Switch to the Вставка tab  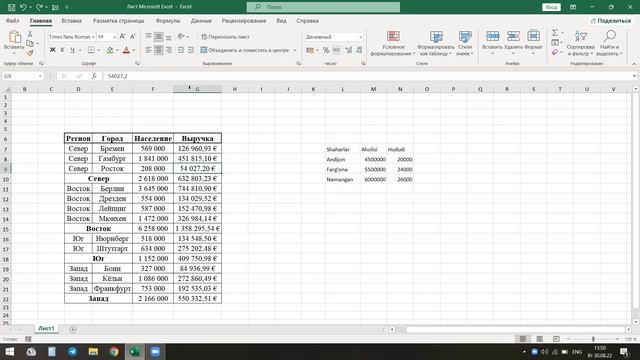click(71, 20)
